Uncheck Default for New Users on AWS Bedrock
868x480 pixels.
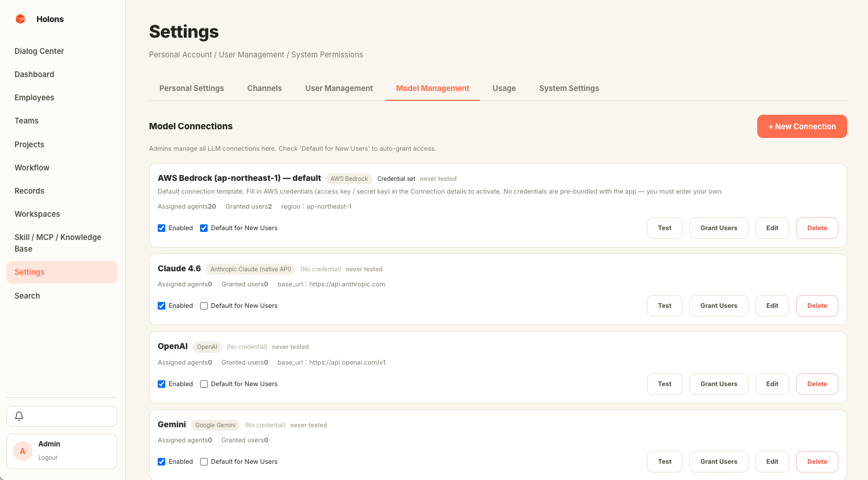tap(204, 228)
